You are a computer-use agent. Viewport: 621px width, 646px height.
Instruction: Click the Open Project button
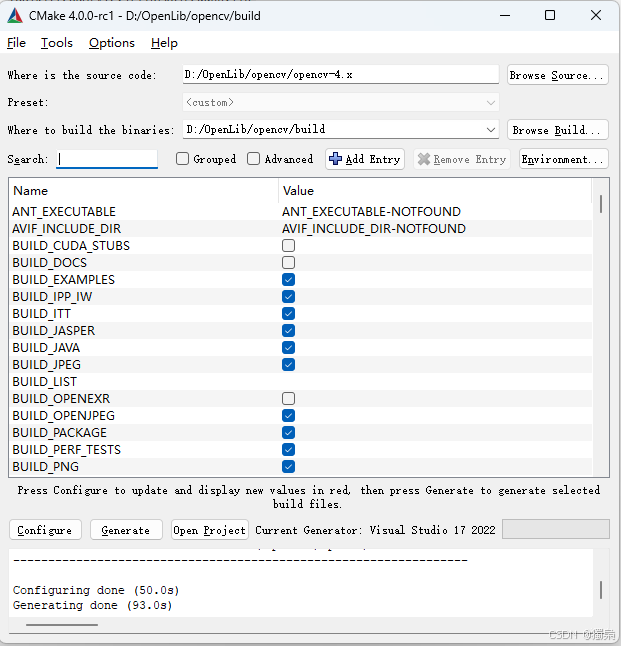210,530
